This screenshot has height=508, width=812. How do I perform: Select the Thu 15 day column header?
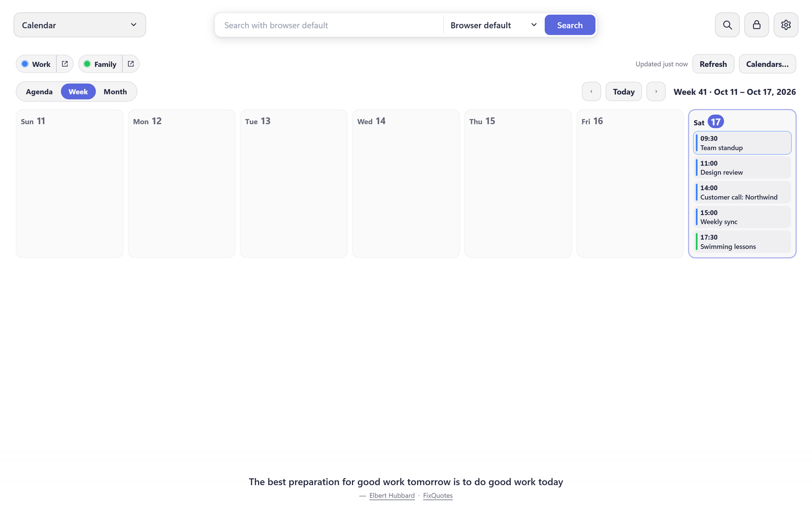(x=482, y=121)
